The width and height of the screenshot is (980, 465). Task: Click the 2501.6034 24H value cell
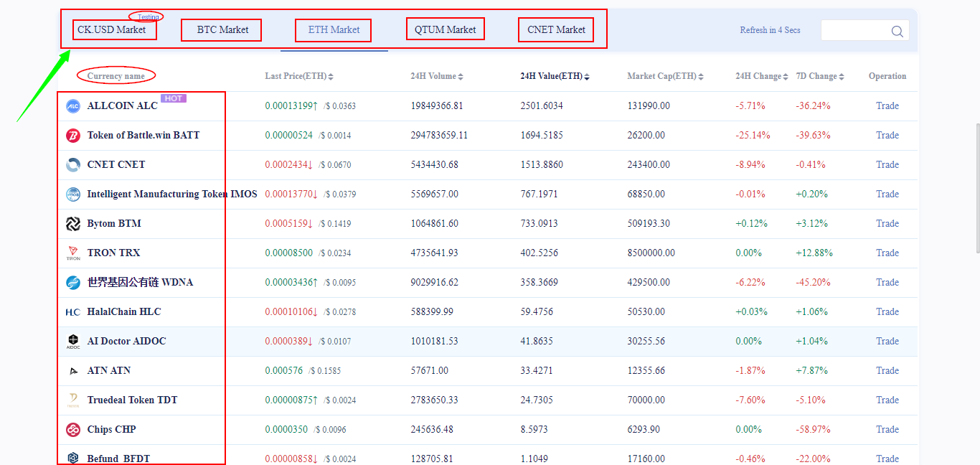click(x=542, y=105)
